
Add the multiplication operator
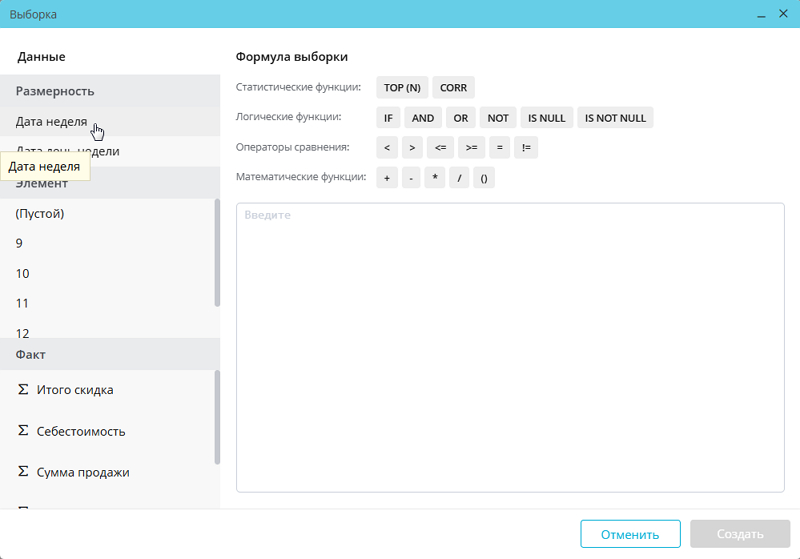pyautogui.click(x=434, y=178)
